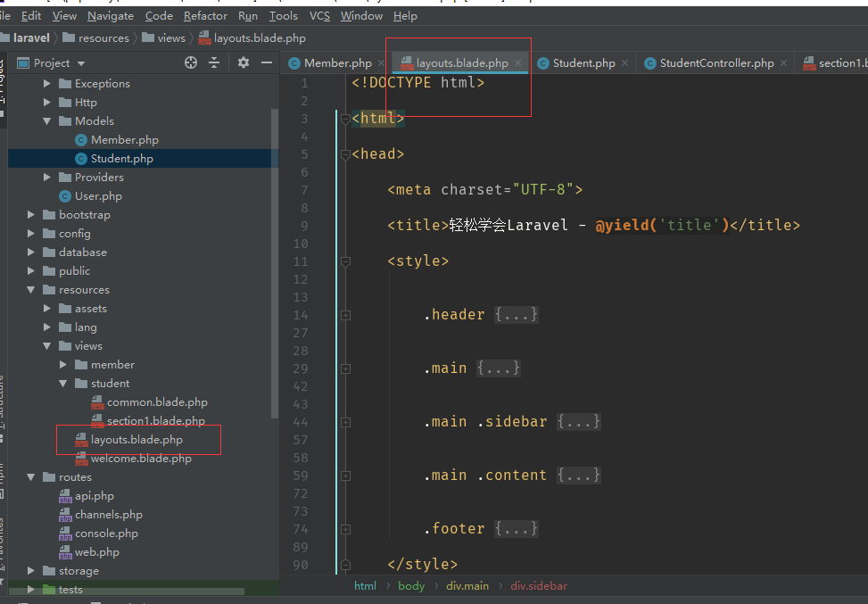Open the Navigate menu
The image size is (868, 604).
(x=111, y=16)
